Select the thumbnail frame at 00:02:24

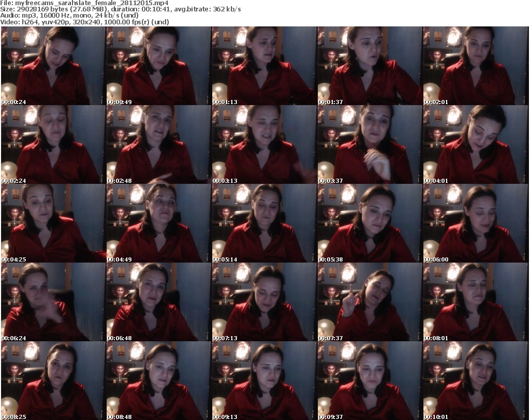click(53, 144)
